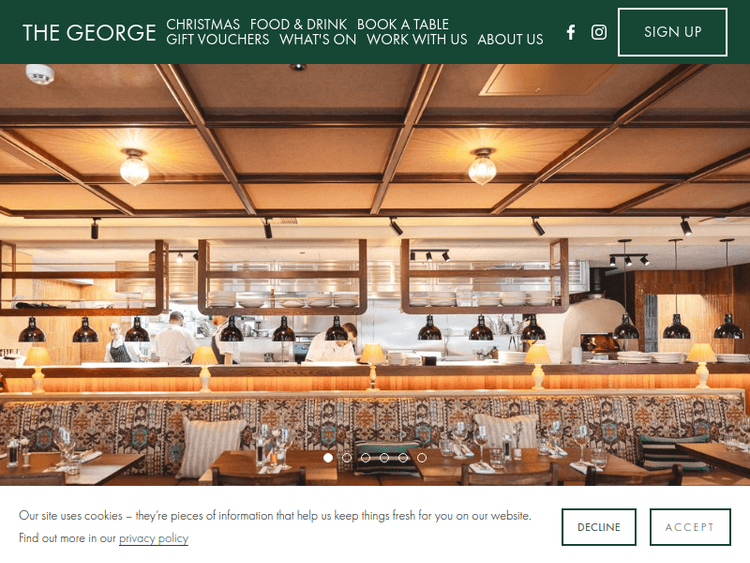Image resolution: width=750 pixels, height=563 pixels.
Task: Open the What's On menu item
Action: pos(318,39)
